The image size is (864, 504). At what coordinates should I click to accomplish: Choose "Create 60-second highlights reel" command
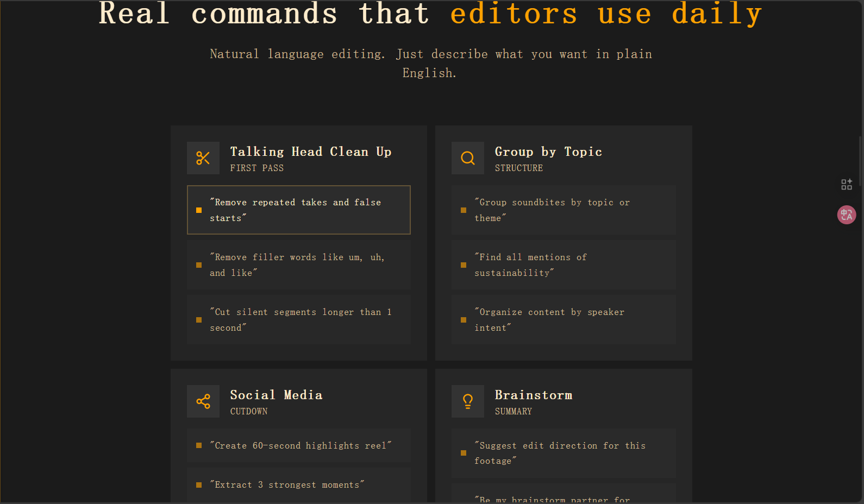pos(299,445)
